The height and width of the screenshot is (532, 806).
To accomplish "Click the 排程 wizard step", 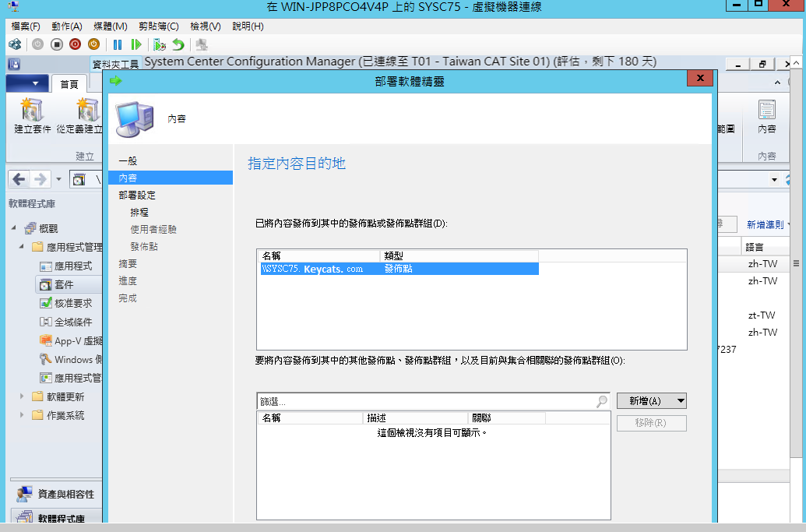I will click(x=139, y=213).
